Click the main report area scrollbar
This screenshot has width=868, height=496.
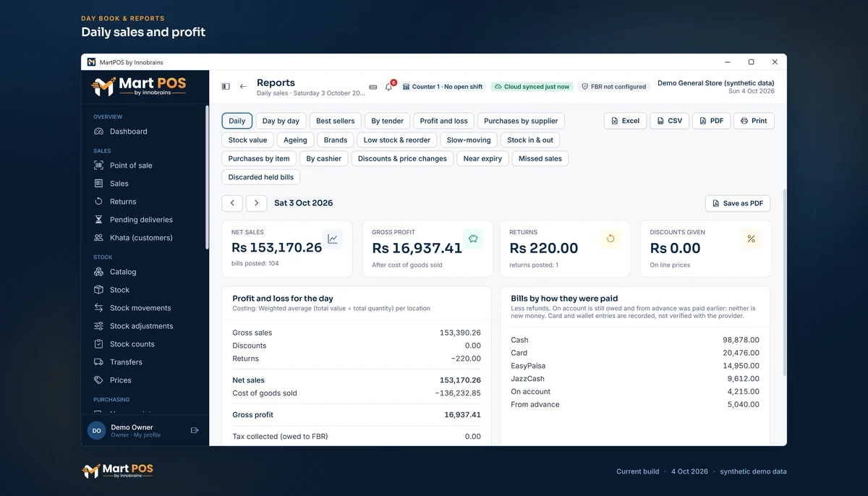pos(785,282)
